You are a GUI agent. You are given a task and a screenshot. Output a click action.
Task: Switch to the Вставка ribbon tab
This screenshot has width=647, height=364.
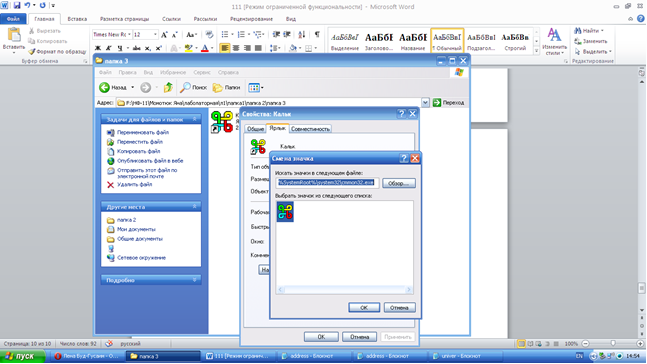tap(77, 19)
